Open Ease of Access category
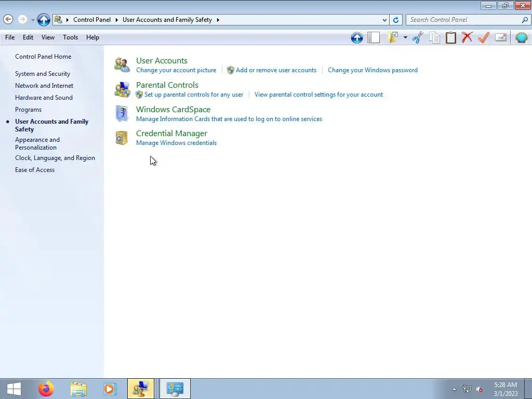532x399 pixels. (35, 170)
